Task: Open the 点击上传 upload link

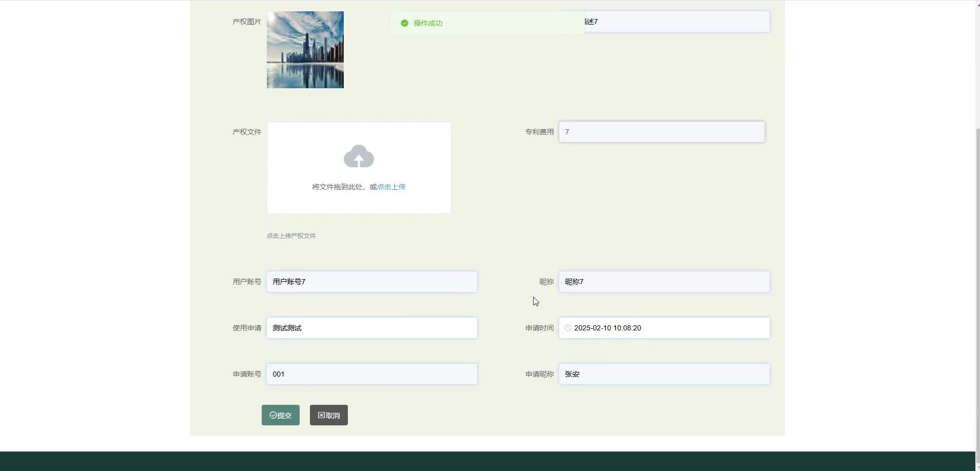Action: tap(391, 187)
